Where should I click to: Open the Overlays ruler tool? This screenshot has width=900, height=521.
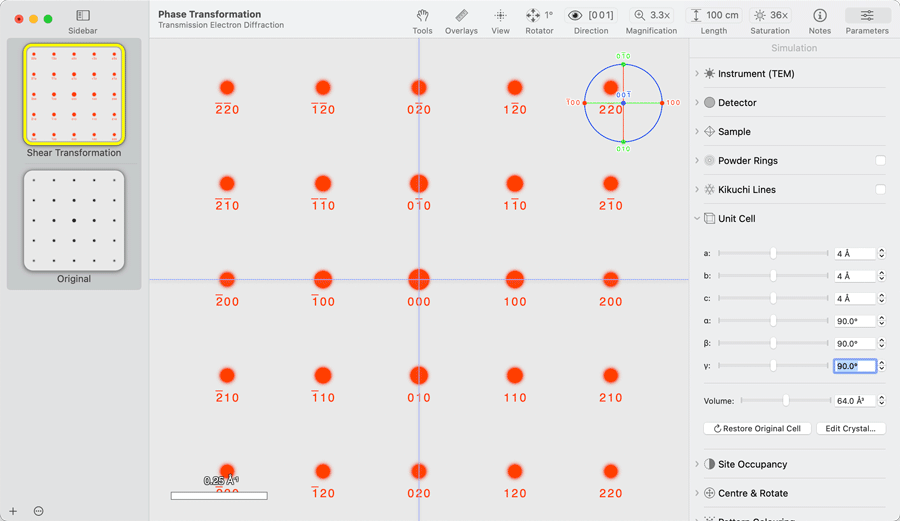(x=461, y=15)
